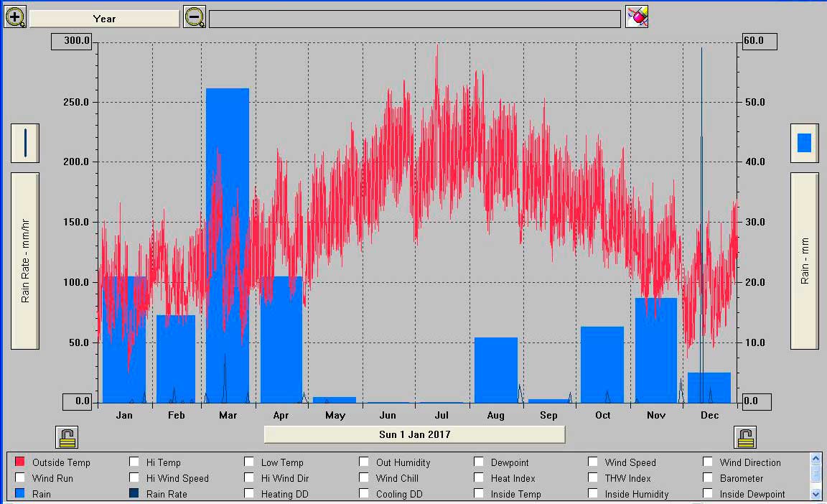
Task: Open the Rain - mm axis selector
Action: click(804, 261)
